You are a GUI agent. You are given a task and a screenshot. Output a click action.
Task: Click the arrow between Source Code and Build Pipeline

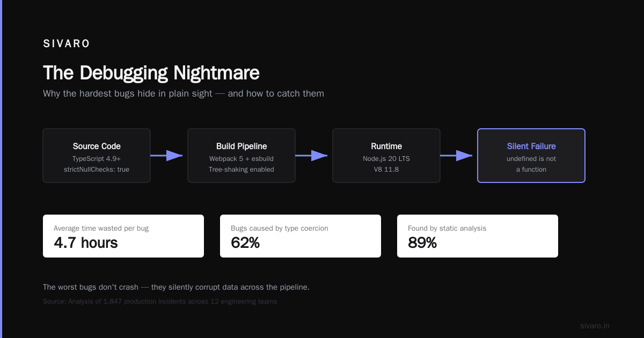coord(166,156)
